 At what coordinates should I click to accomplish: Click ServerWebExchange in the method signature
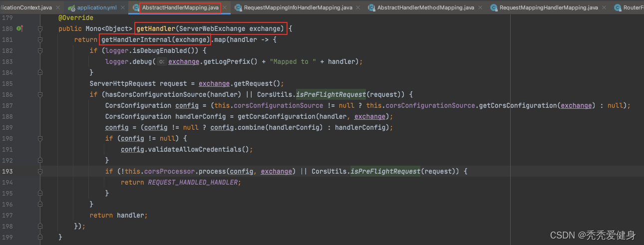212,29
